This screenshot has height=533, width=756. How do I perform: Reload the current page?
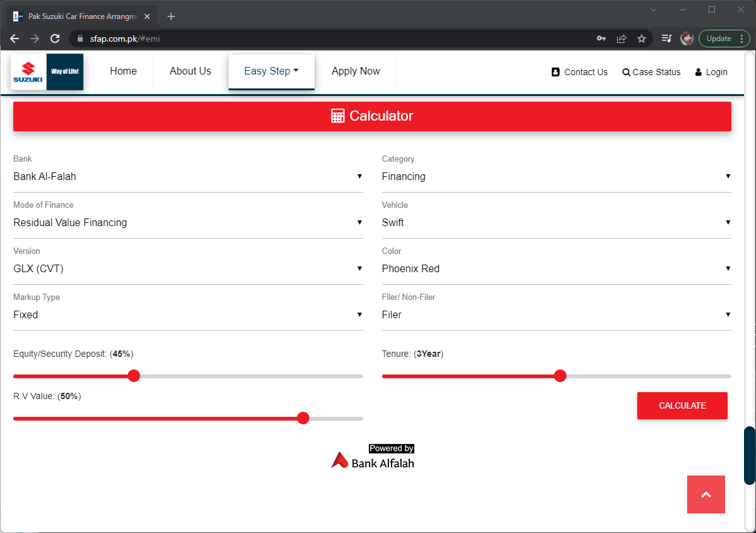55,39
